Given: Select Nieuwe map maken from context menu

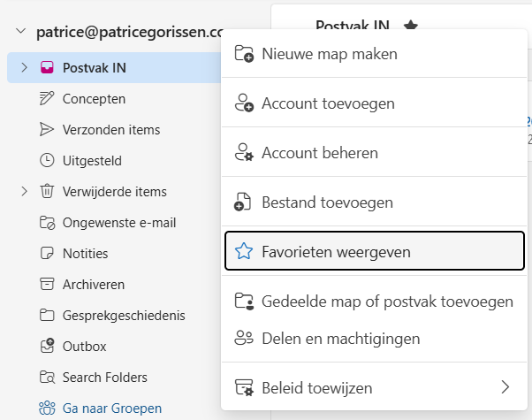Looking at the screenshot, I should pos(329,54).
